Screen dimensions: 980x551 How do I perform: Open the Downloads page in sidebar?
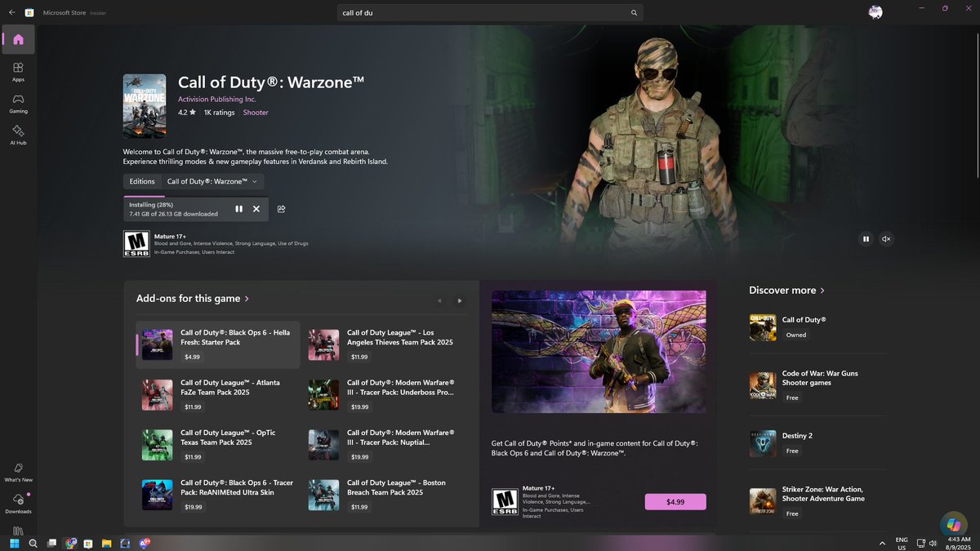tap(19, 504)
